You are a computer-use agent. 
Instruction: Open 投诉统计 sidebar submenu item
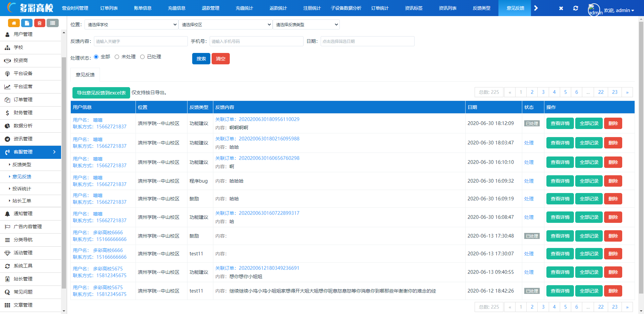(22, 189)
